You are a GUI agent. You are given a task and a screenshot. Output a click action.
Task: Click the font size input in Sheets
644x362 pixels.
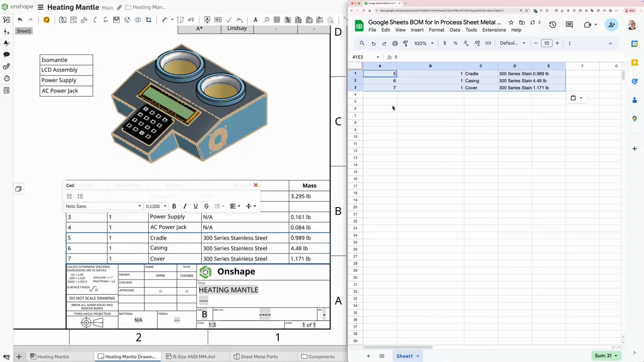(x=546, y=43)
